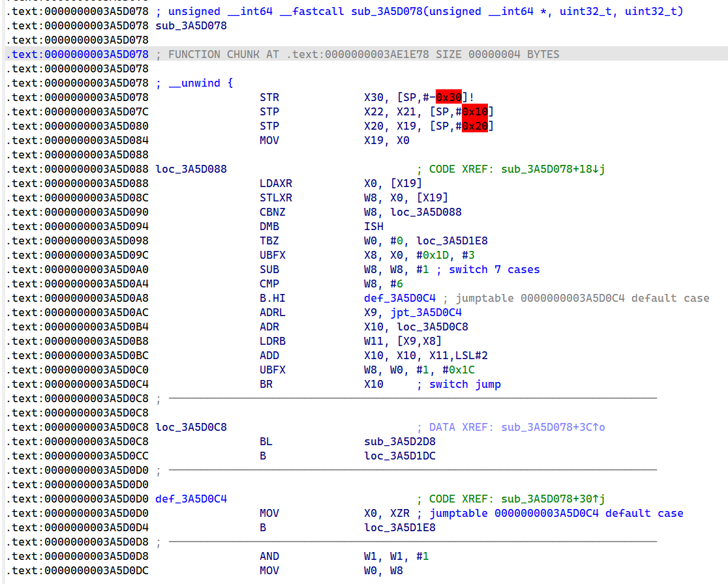Select the red-highlighted 0x30 stack offset

click(x=449, y=97)
